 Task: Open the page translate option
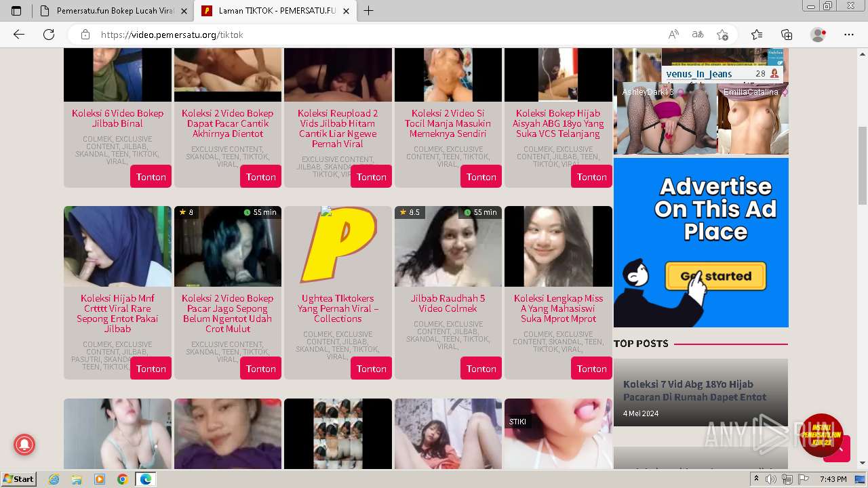[x=698, y=35]
